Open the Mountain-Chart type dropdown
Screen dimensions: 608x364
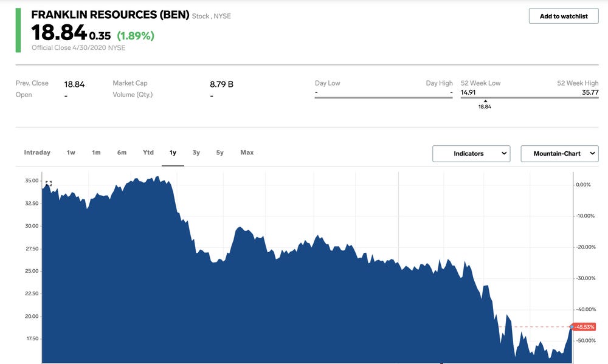point(559,154)
